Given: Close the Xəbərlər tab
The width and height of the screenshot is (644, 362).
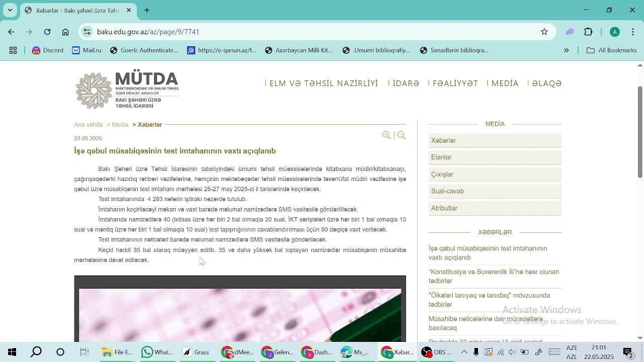Looking at the screenshot, I should click(x=129, y=10).
